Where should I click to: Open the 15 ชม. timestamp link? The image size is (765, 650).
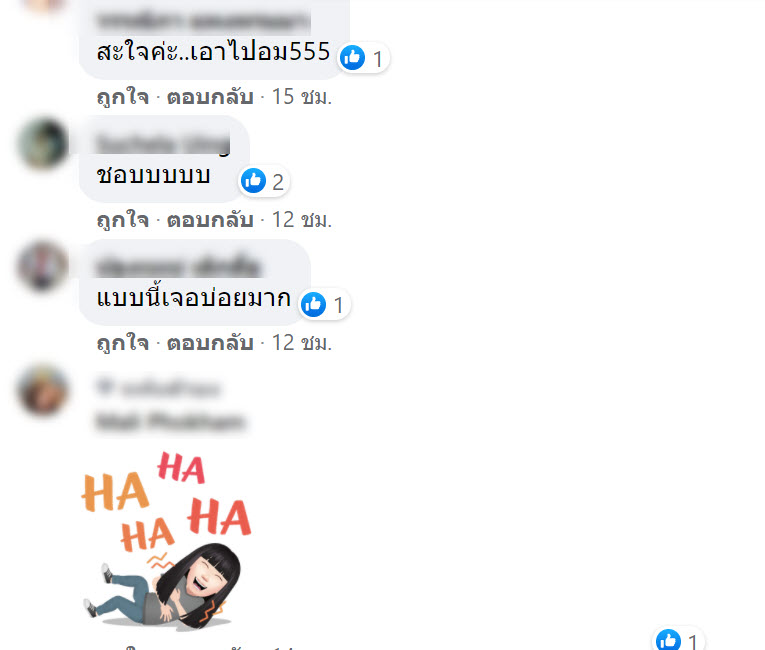coord(302,97)
